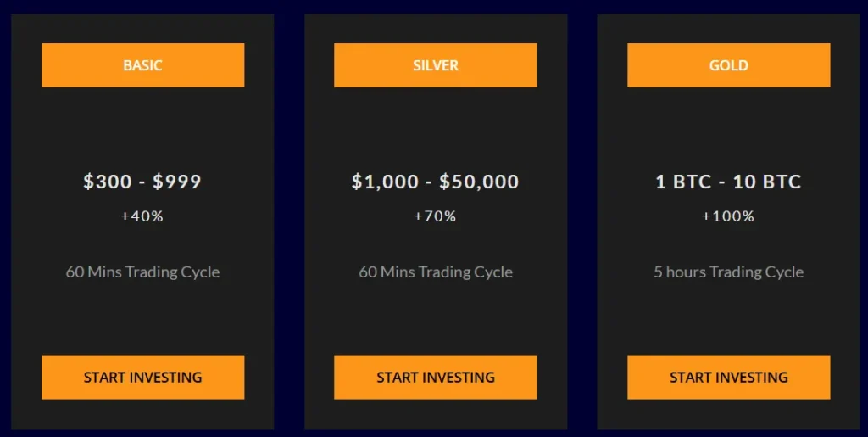Viewport: 868px width, 437px height.
Task: Start investing in the Silver plan
Action: pyautogui.click(x=435, y=377)
